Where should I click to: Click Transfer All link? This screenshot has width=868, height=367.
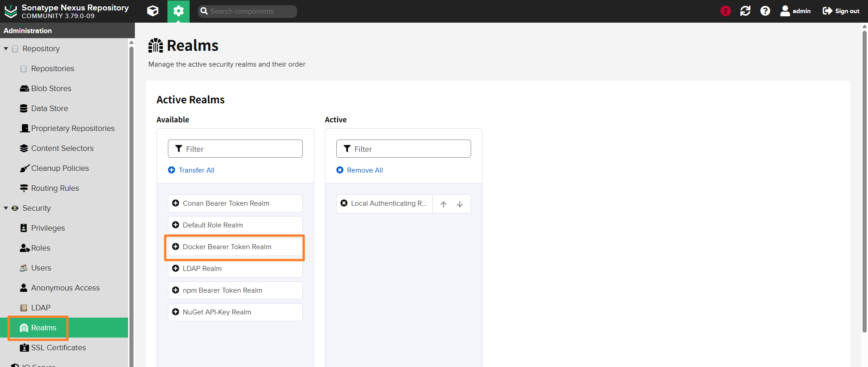(191, 170)
